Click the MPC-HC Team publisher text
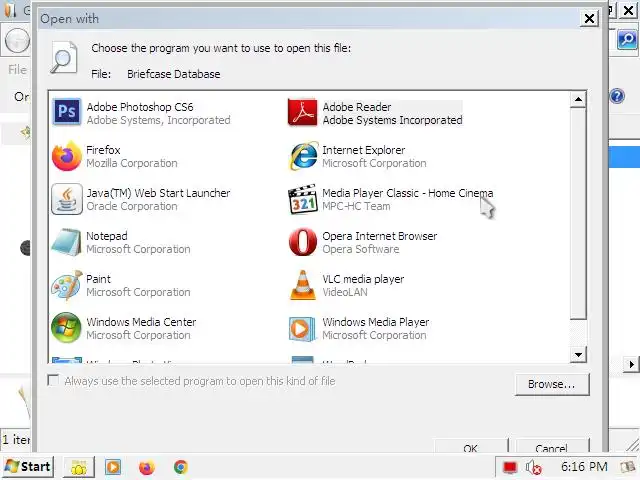Screen dimensions: 640x480 pos(356,206)
